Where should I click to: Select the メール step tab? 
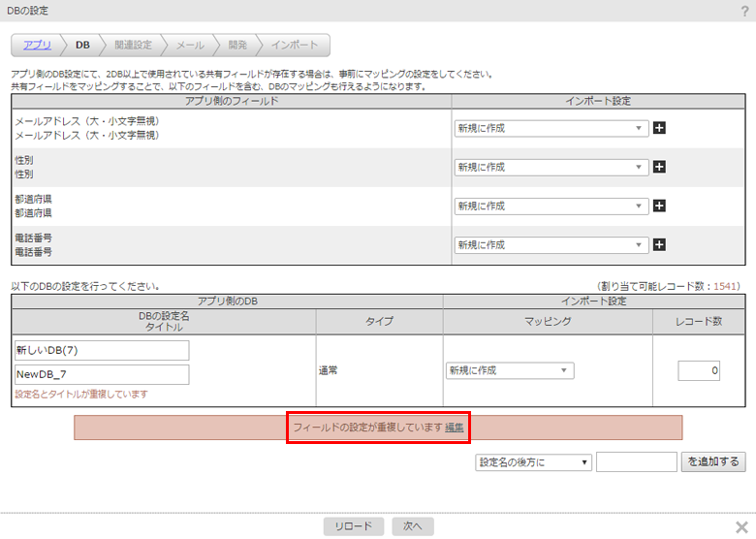tap(190, 45)
